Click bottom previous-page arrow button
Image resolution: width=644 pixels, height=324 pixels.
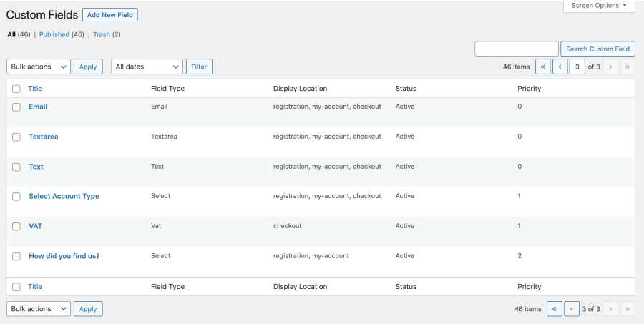[x=571, y=309]
